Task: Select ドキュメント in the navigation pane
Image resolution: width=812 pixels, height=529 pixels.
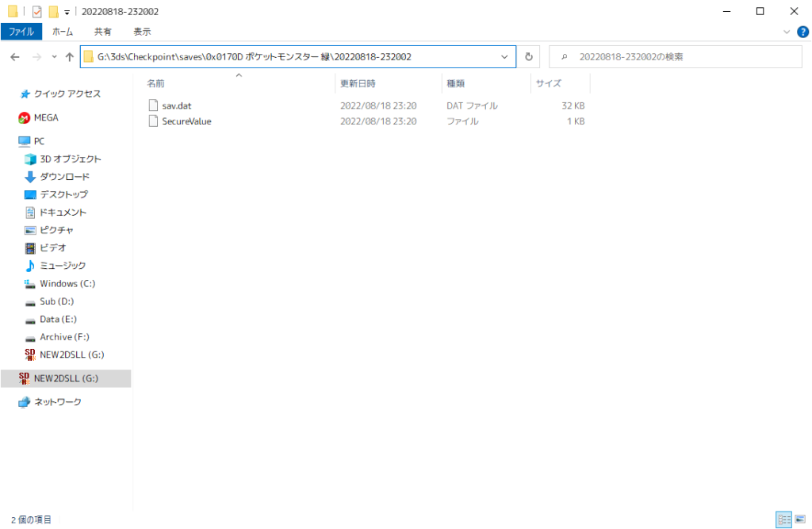Action: tap(63, 213)
